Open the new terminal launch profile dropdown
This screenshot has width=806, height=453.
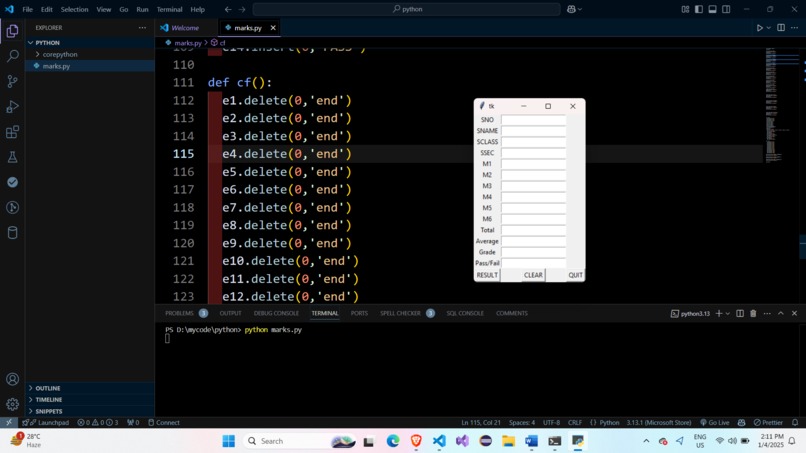tap(728, 313)
